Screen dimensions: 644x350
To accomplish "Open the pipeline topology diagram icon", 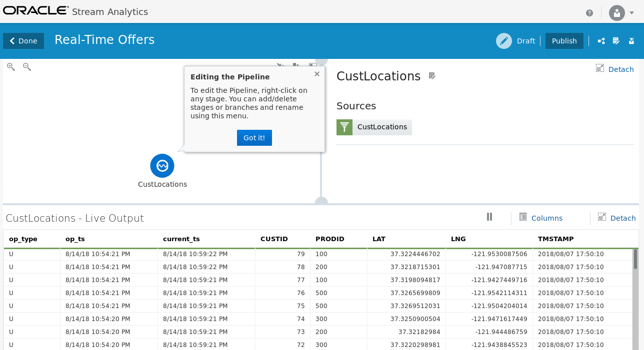I will (x=601, y=41).
